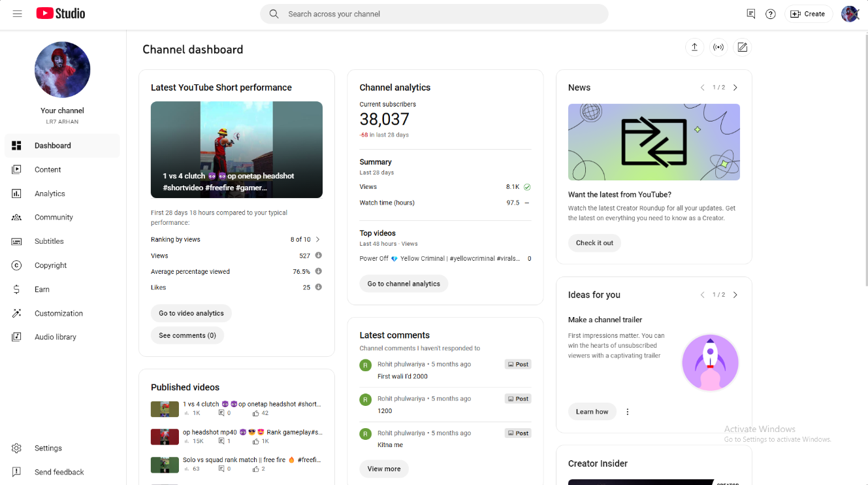Expand Ranking by views chevron
868x485 pixels.
coord(318,239)
